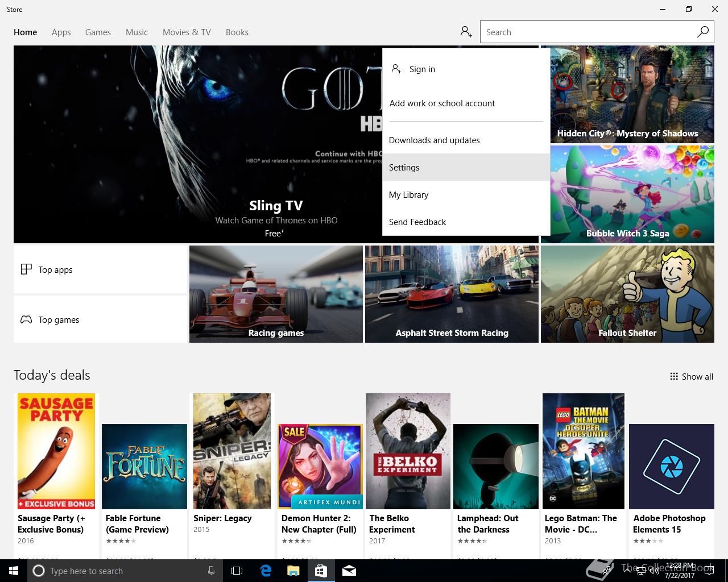728x582 pixels.
Task: Select Settings in the menu
Action: pos(466,168)
